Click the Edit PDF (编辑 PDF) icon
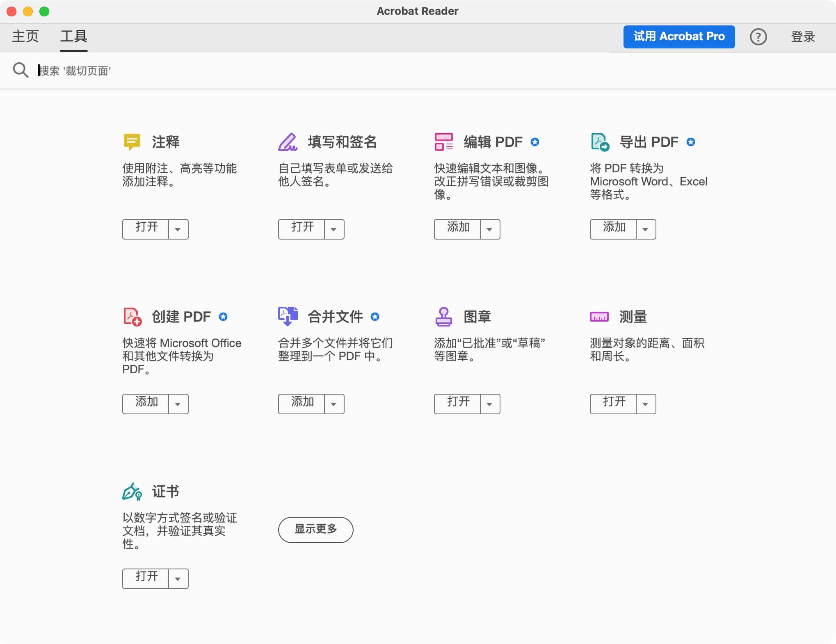Viewport: 836px width, 644px height. click(443, 142)
